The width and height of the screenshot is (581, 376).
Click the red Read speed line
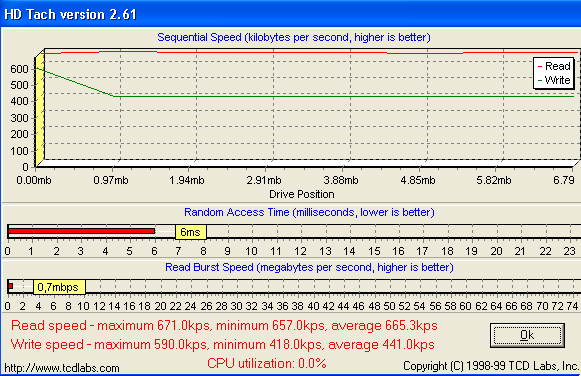pyautogui.click(x=310, y=53)
